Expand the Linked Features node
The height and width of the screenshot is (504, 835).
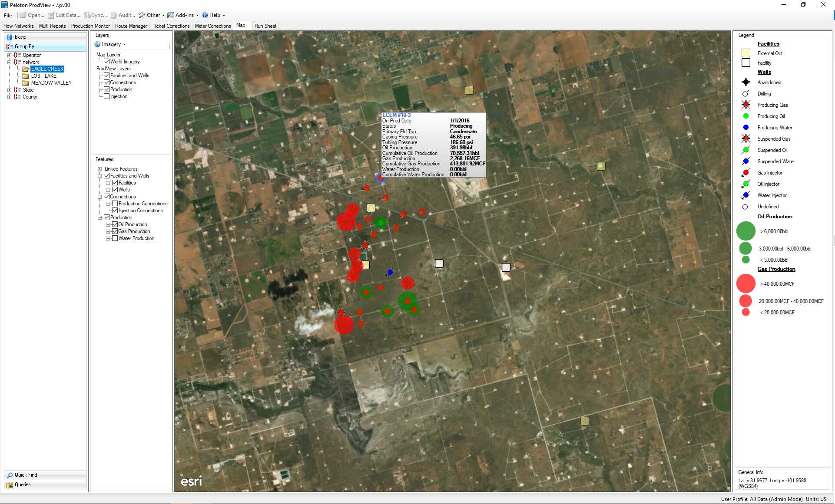coord(100,169)
